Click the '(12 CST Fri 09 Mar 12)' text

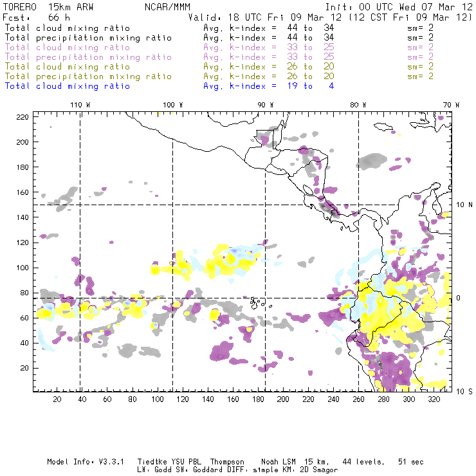[410, 17]
